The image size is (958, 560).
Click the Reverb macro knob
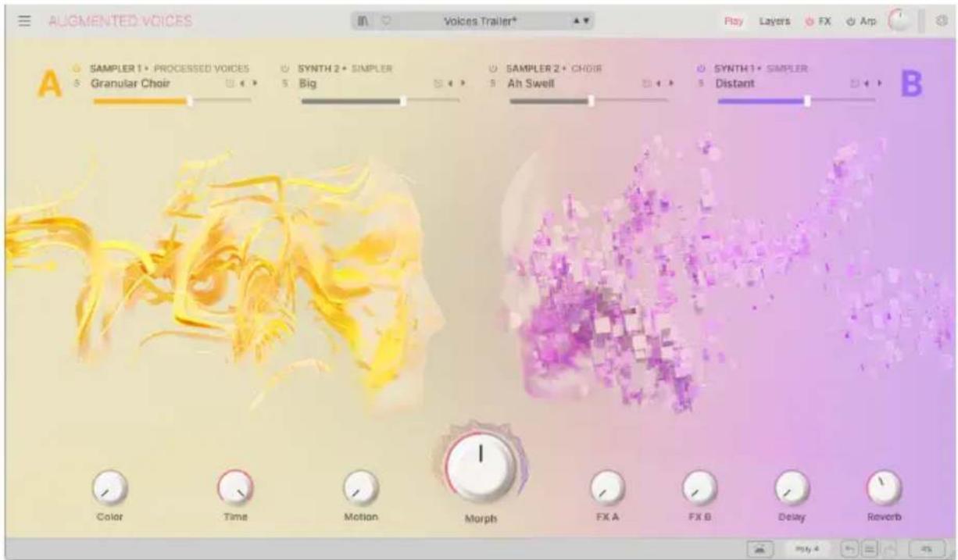(884, 489)
